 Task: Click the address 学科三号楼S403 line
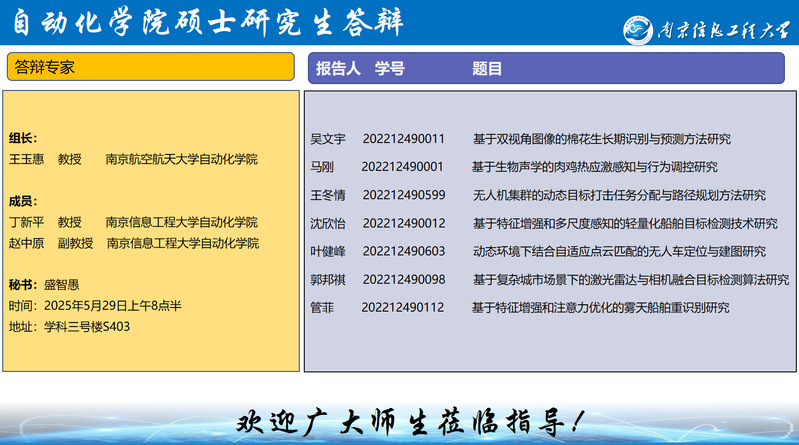69,326
